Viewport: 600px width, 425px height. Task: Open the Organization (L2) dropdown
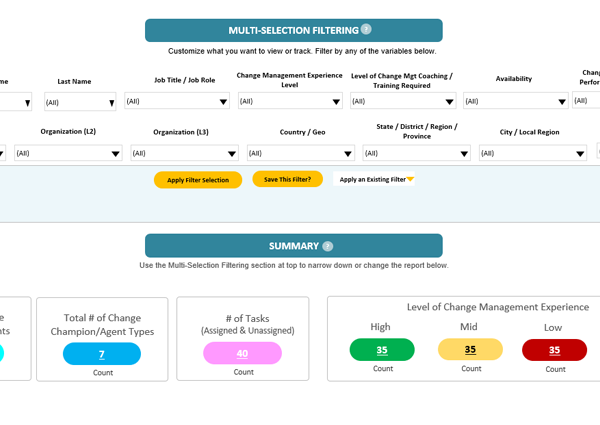[x=68, y=153]
